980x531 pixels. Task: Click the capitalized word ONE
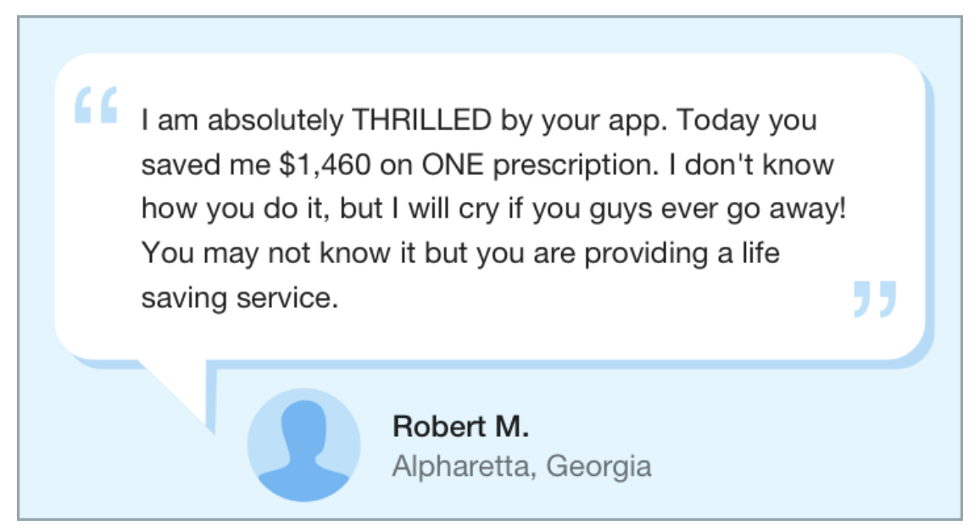coord(453,165)
